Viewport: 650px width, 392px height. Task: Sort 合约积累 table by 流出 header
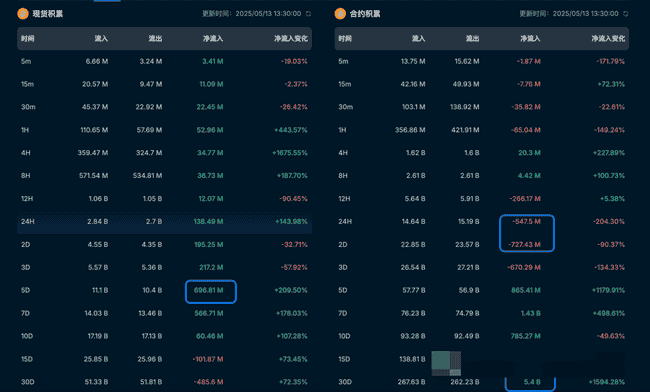(472, 39)
